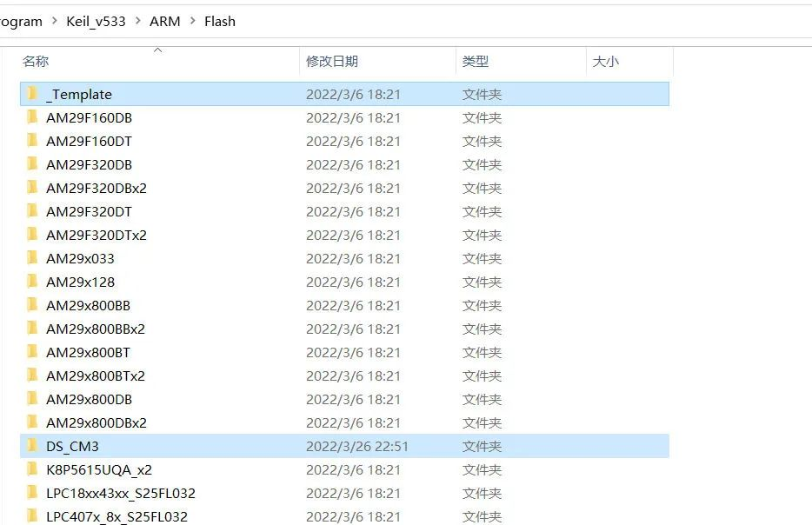Click folder icon for LPC18xx43xx_S25FL032

tap(33, 493)
